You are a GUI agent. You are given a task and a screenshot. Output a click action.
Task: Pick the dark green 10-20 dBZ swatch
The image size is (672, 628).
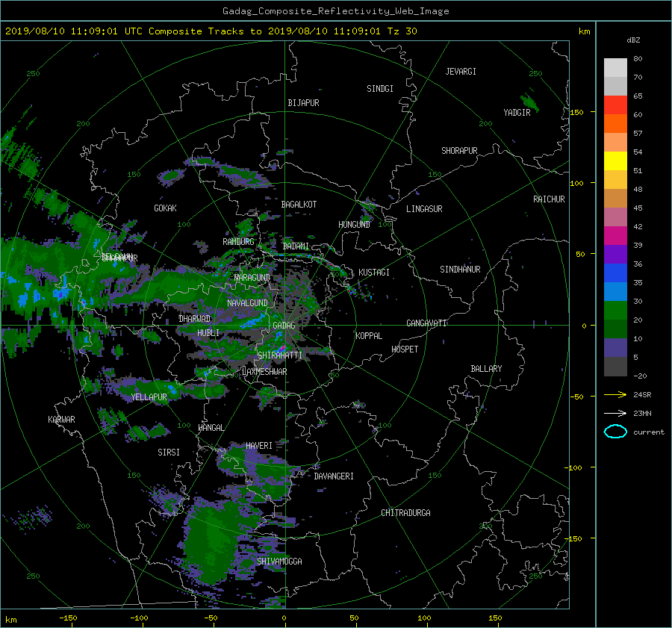[x=615, y=329]
